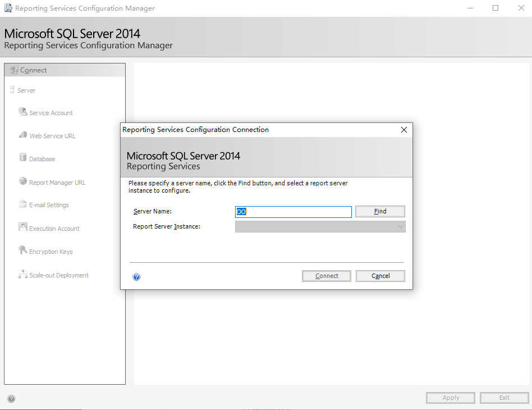532x410 pixels.
Task: Click the Report Server Instance label
Action: tap(167, 226)
